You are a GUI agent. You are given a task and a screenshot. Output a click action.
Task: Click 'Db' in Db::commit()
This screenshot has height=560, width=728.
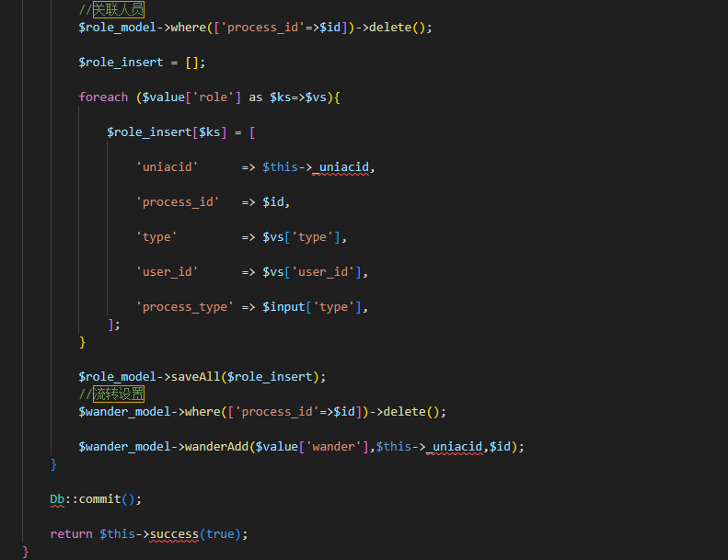tap(57, 499)
